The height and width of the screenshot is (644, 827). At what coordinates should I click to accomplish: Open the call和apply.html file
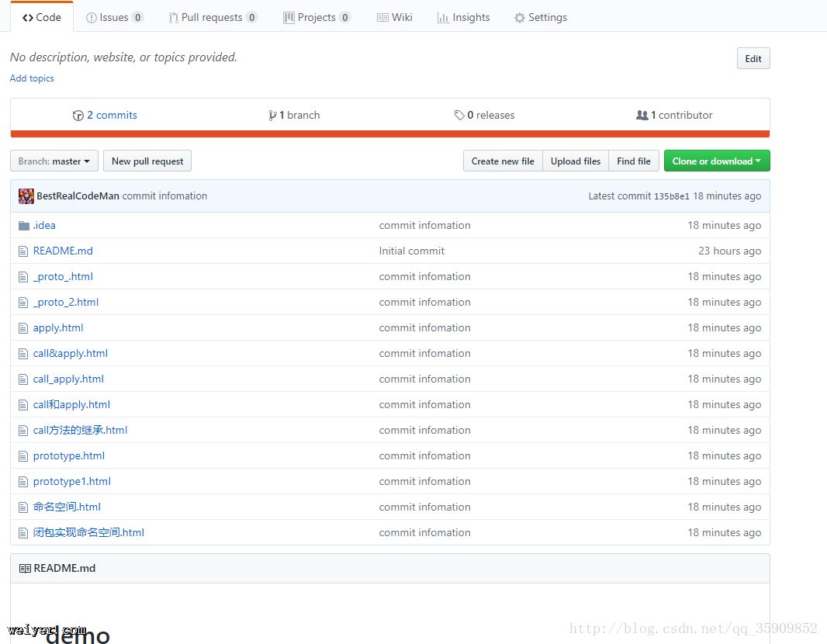[x=71, y=404]
